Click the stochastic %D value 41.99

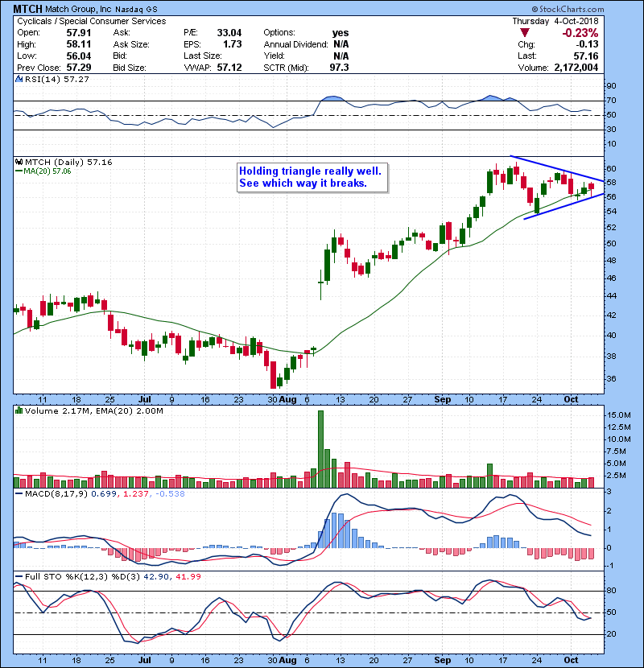tap(188, 576)
